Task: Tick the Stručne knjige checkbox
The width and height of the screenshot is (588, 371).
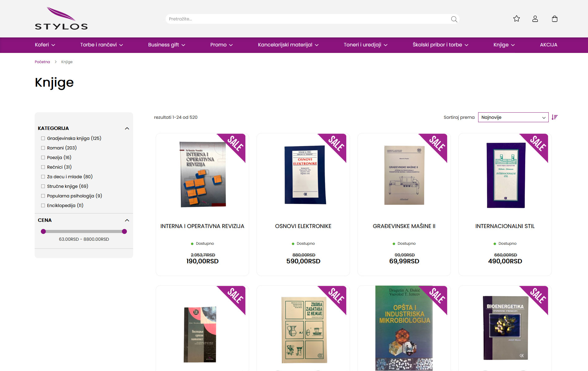Action: coord(43,186)
